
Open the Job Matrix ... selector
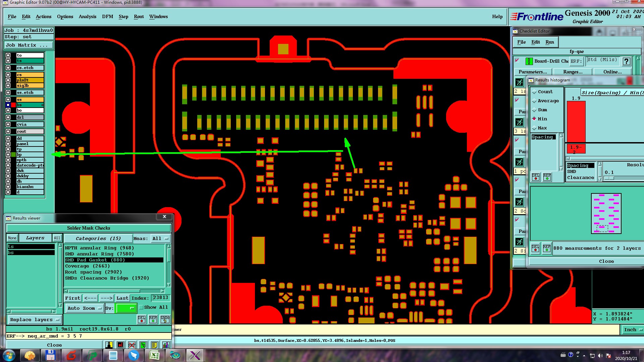point(29,45)
